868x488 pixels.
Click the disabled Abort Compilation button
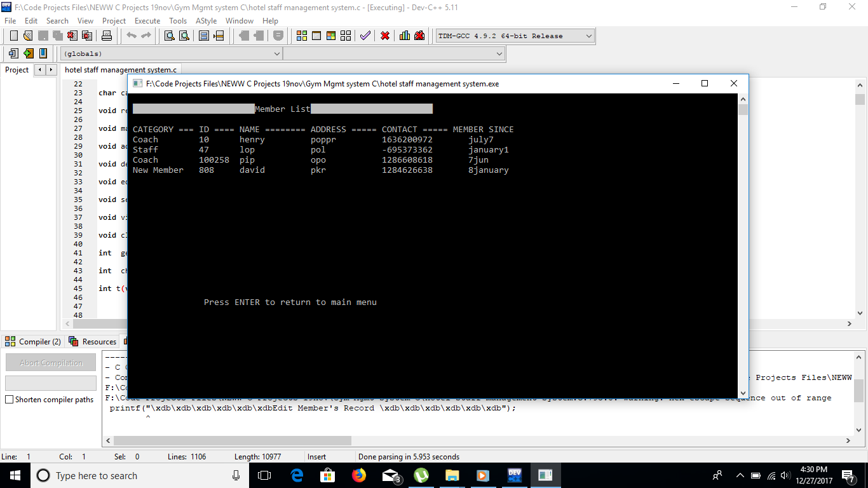pos(50,362)
